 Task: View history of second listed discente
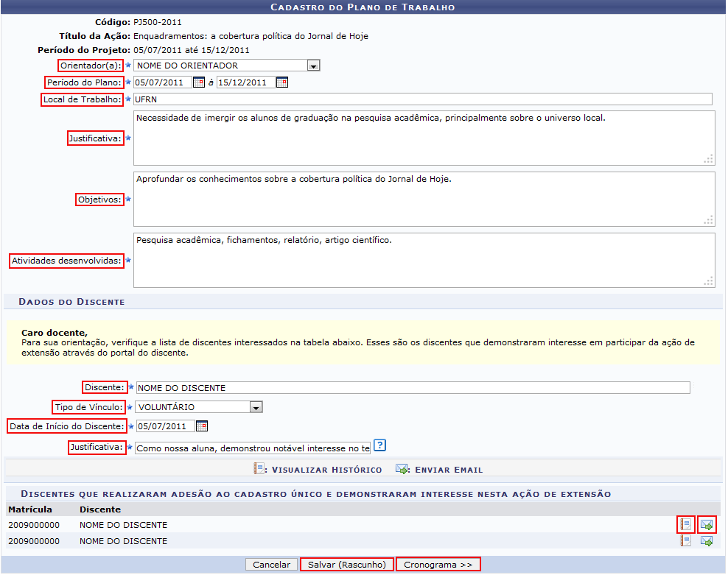tap(686, 541)
